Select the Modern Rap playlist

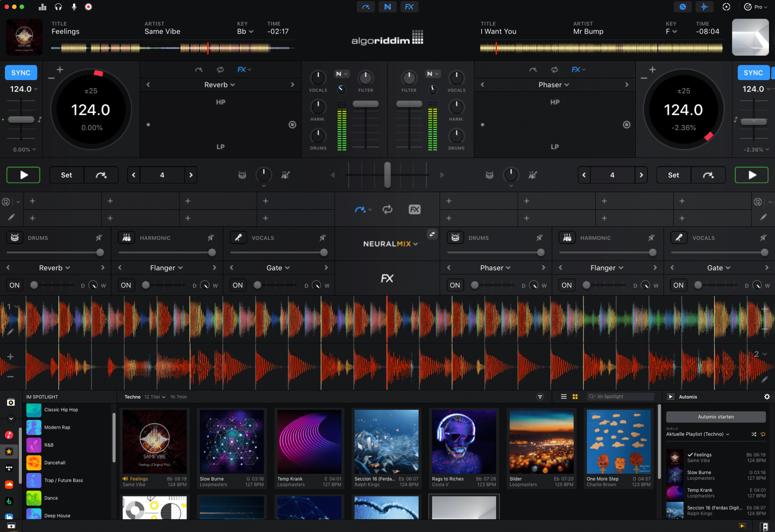pyautogui.click(x=58, y=427)
